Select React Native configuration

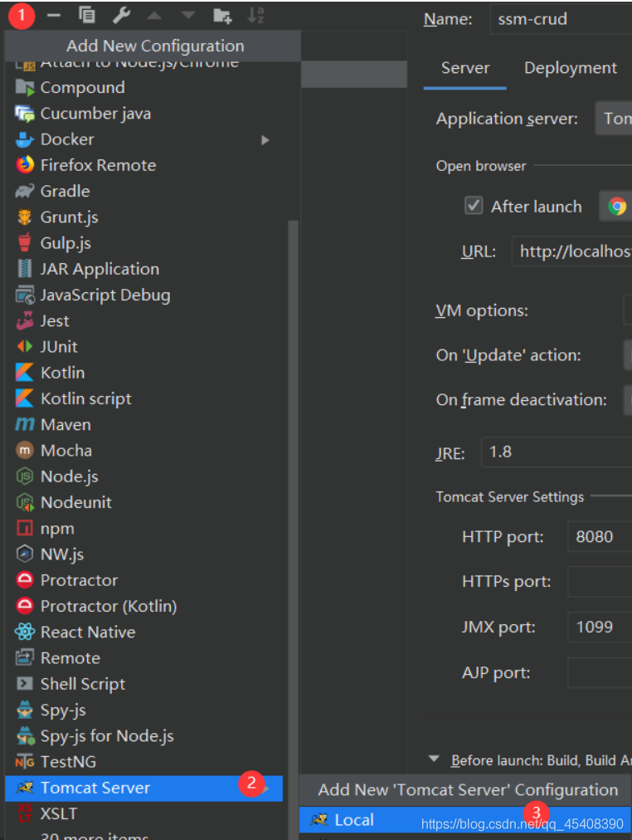[x=143, y=632]
